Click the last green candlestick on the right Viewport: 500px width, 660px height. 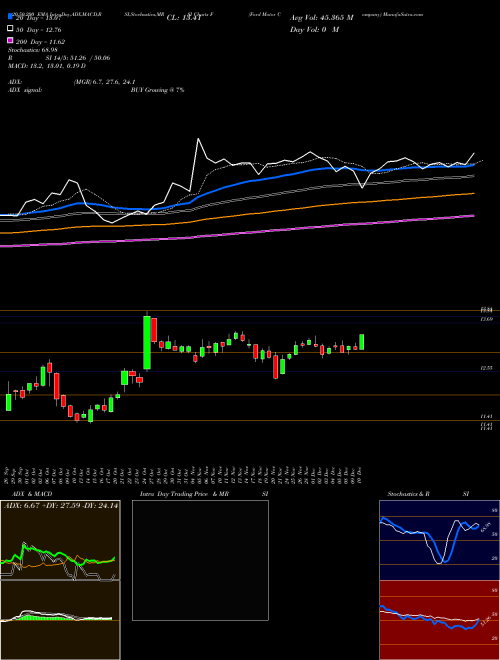pos(361,342)
